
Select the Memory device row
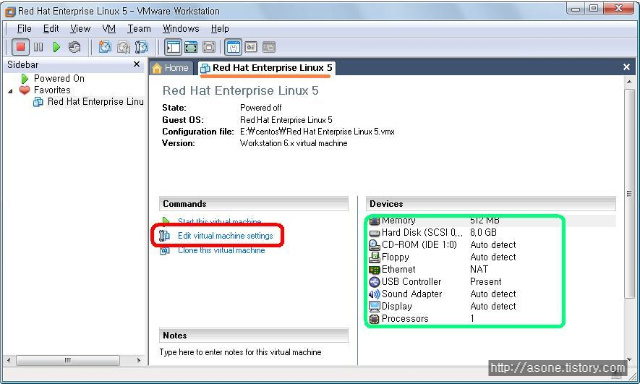[x=492, y=221]
